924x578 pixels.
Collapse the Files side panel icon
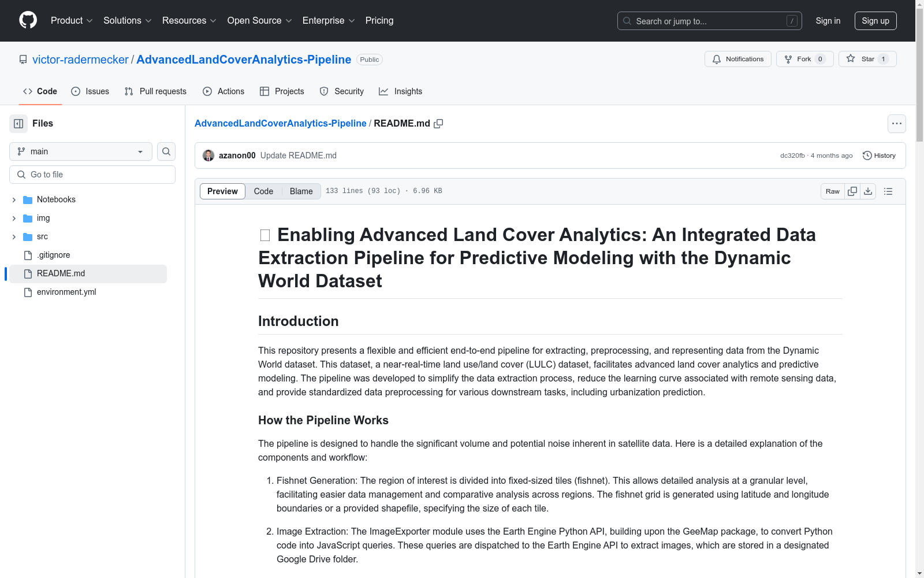pos(18,123)
